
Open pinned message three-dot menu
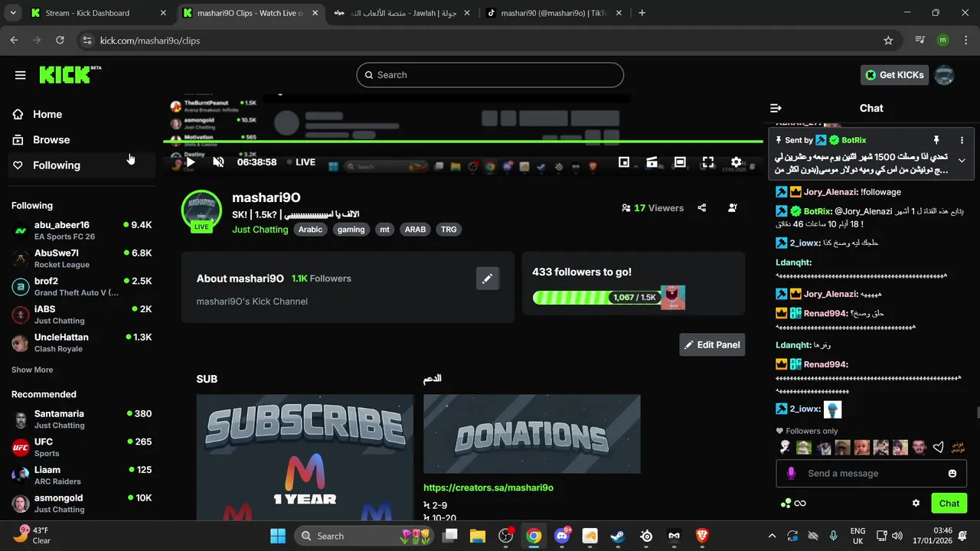click(x=962, y=140)
